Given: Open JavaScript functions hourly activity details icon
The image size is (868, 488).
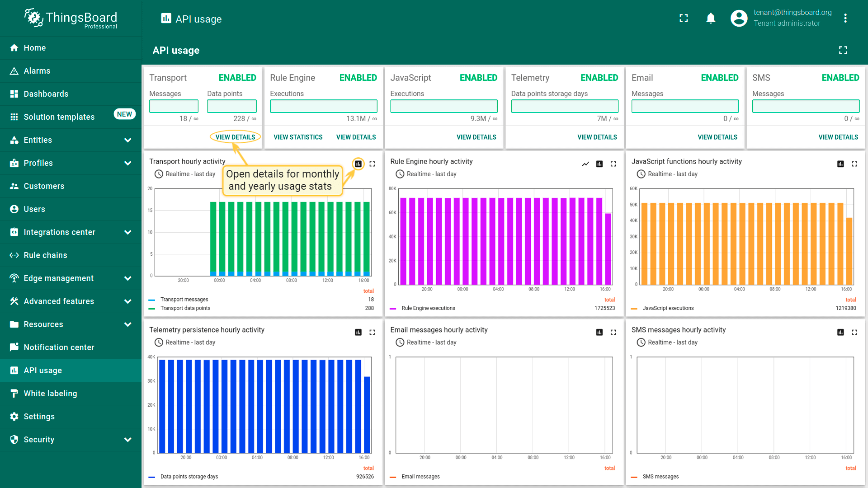Looking at the screenshot, I should (840, 164).
